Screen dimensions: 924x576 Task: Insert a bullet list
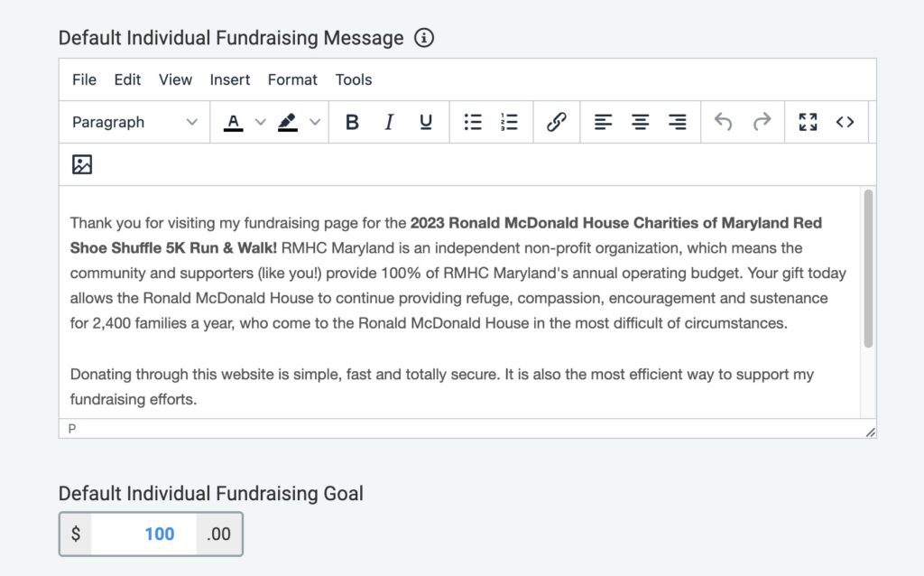[473, 122]
